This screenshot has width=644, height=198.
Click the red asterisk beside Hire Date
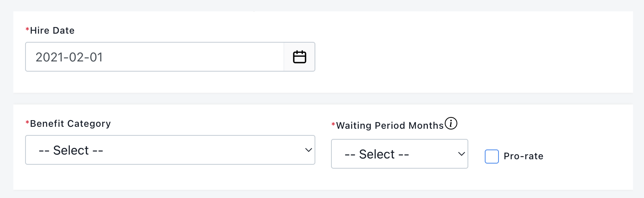[27, 30]
